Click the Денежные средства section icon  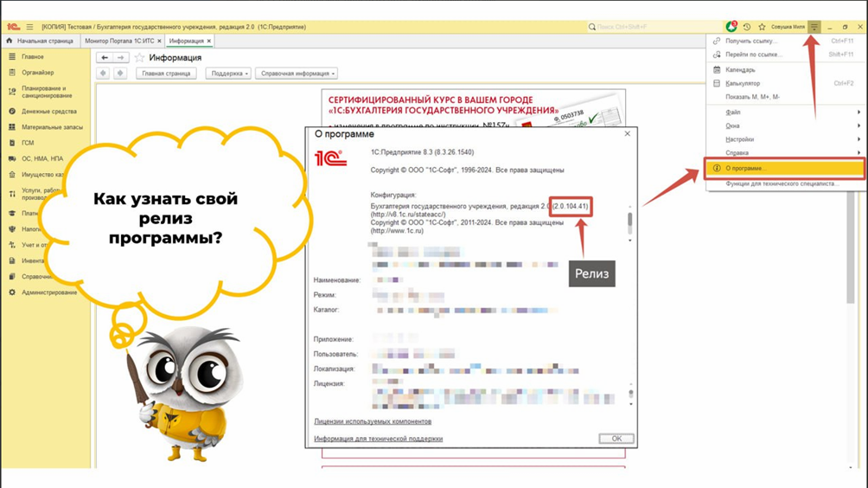tap(12, 112)
